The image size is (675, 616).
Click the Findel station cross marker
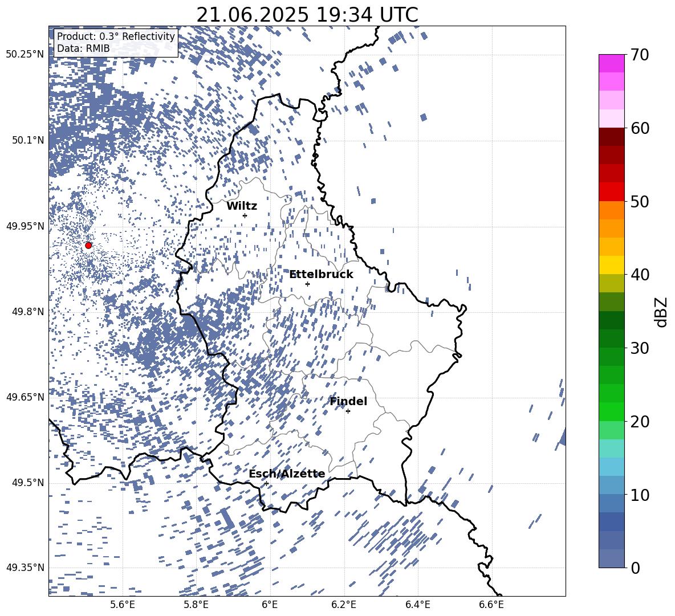coord(348,411)
